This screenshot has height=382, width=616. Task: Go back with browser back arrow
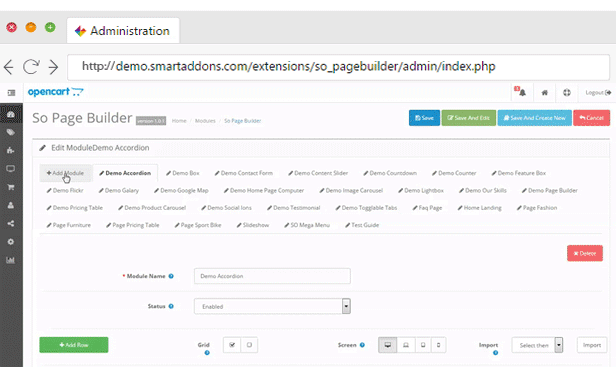(x=9, y=67)
